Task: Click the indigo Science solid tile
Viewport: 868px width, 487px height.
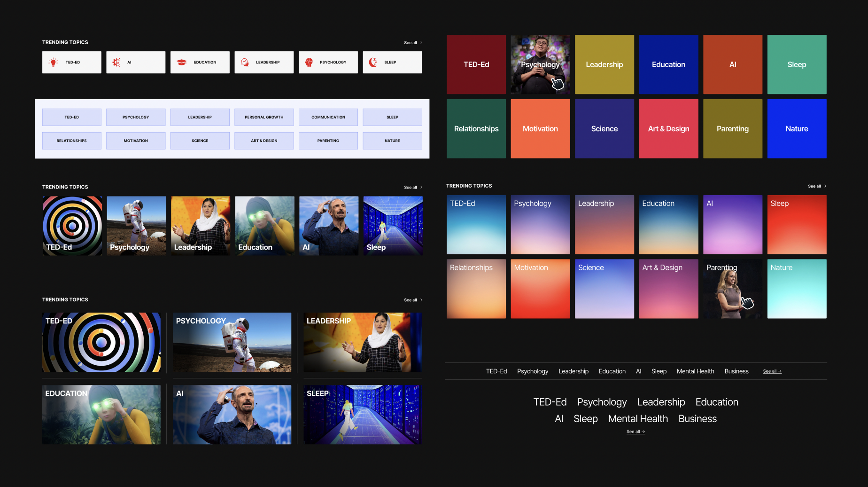Action: [x=604, y=128]
